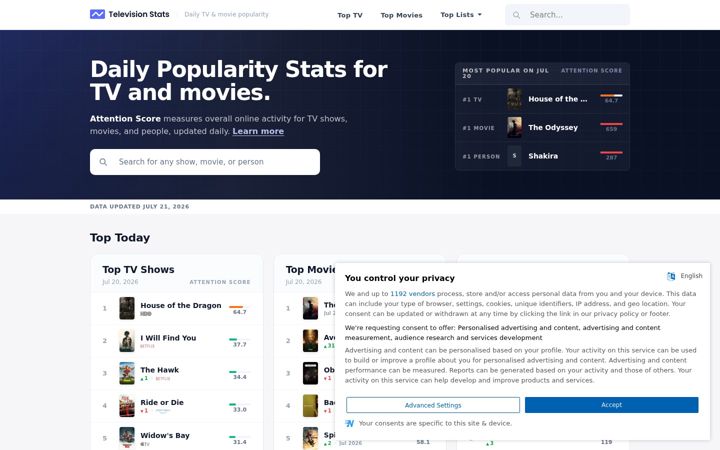Click the language translate icon in privacy dialog
Image resolution: width=720 pixels, height=450 pixels.
click(671, 276)
